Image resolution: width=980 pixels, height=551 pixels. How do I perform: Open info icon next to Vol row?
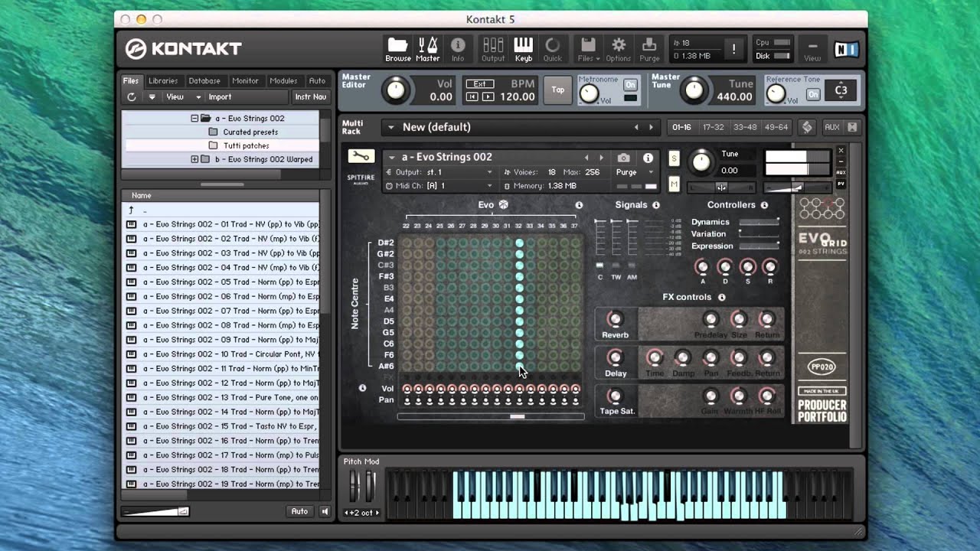pyautogui.click(x=363, y=388)
